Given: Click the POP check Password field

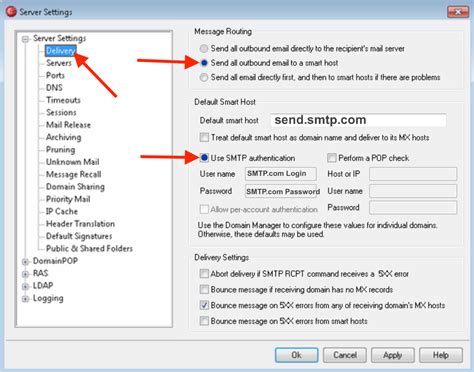Looking at the screenshot, I should click(x=413, y=207).
